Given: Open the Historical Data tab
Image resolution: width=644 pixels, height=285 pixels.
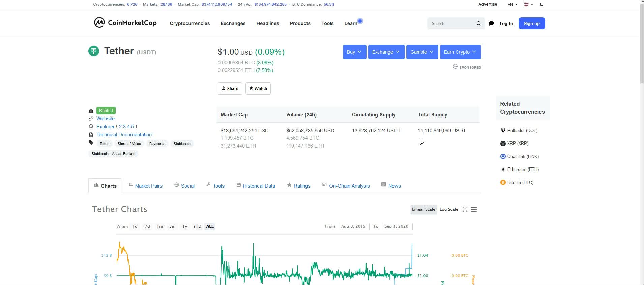Looking at the screenshot, I should [259, 186].
